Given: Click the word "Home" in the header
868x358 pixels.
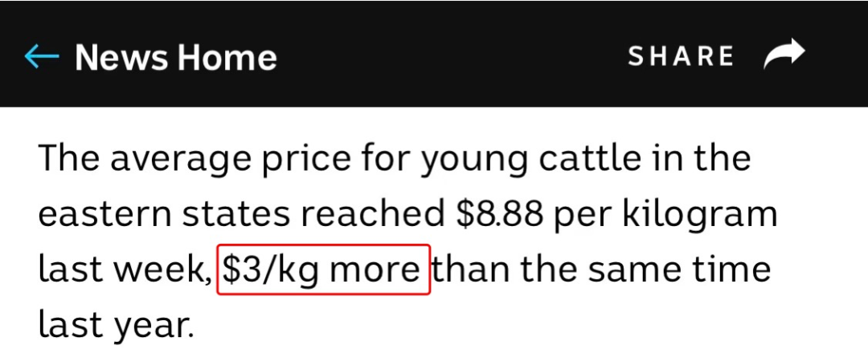Looking at the screenshot, I should coord(227,57).
